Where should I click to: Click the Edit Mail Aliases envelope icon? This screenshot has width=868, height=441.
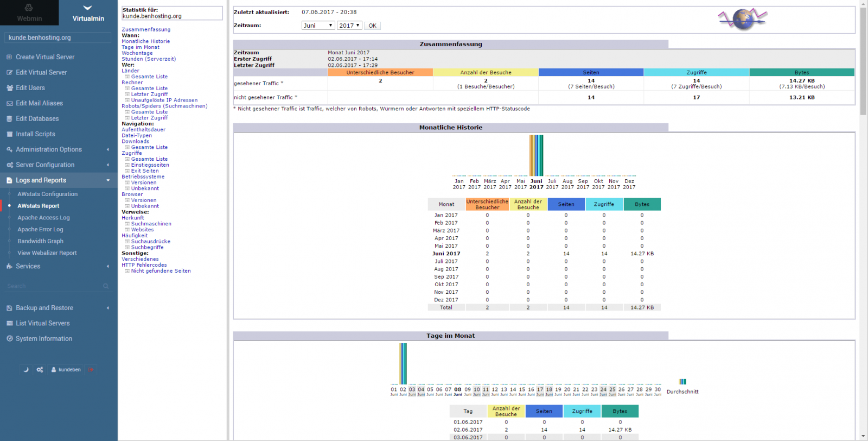coord(9,103)
